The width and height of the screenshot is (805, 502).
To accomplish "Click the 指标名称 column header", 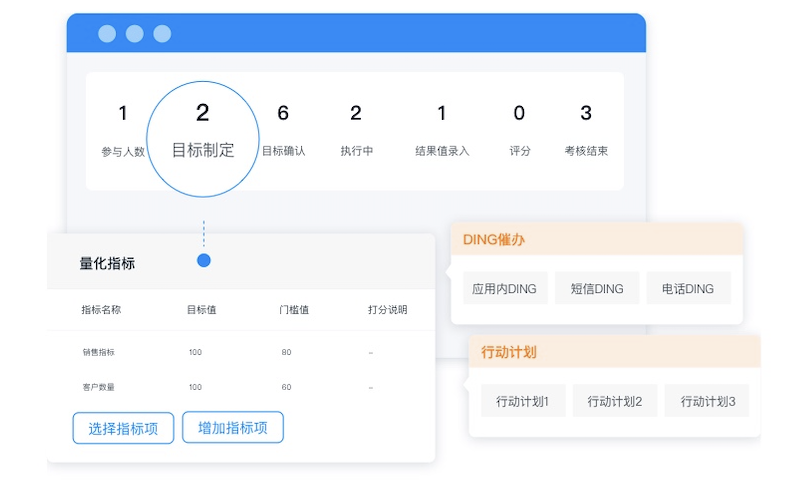I will [101, 310].
